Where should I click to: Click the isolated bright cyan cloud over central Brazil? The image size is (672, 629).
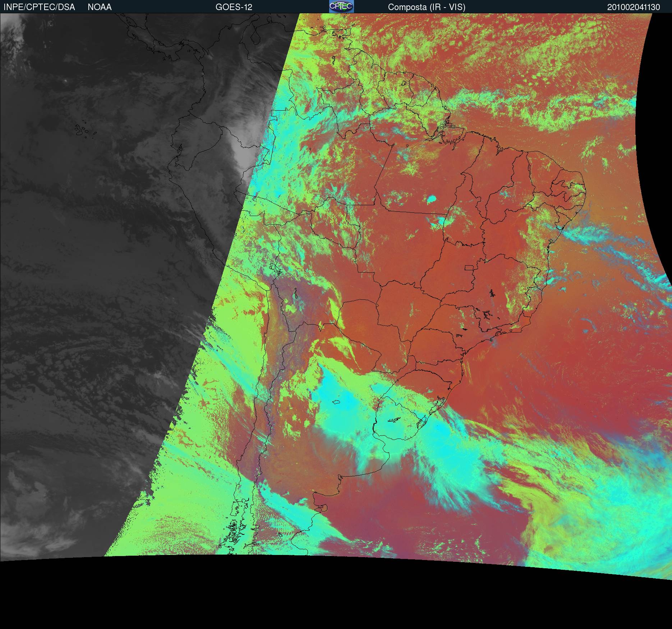(431, 198)
